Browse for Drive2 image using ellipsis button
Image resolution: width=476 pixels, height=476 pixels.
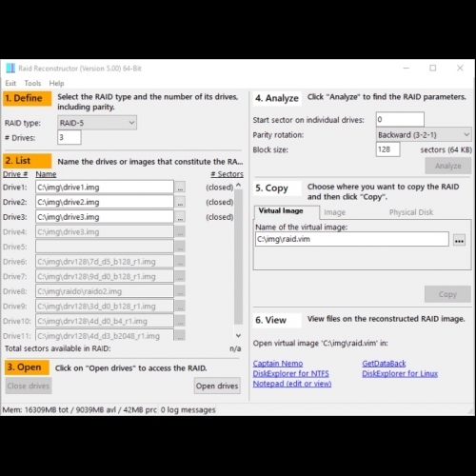(180, 202)
